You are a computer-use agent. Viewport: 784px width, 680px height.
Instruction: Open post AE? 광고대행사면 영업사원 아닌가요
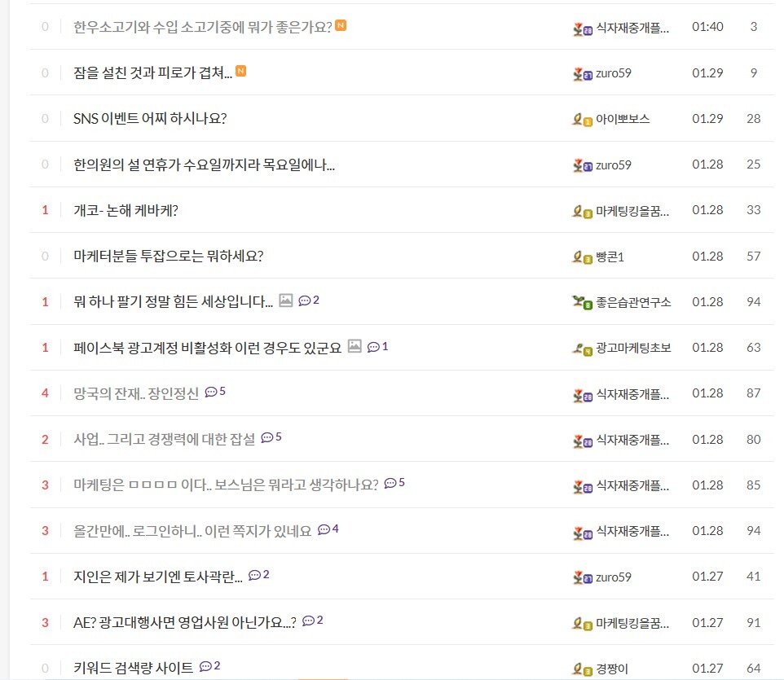185,622
